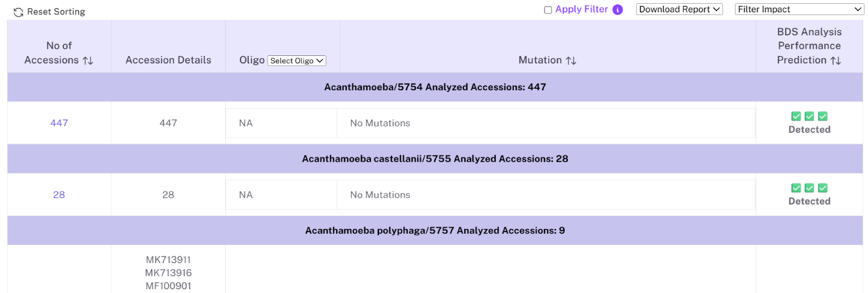Sort BDS Analysis Performance Prediction arrows
868x293 pixels.
tap(836, 61)
